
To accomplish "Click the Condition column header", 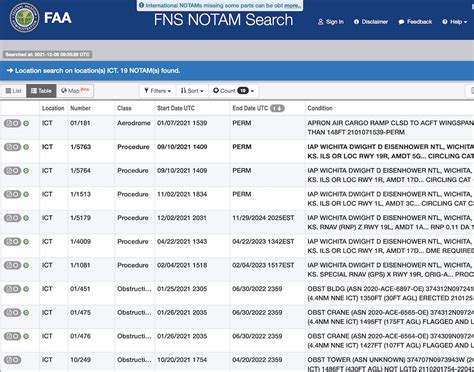I will [320, 108].
